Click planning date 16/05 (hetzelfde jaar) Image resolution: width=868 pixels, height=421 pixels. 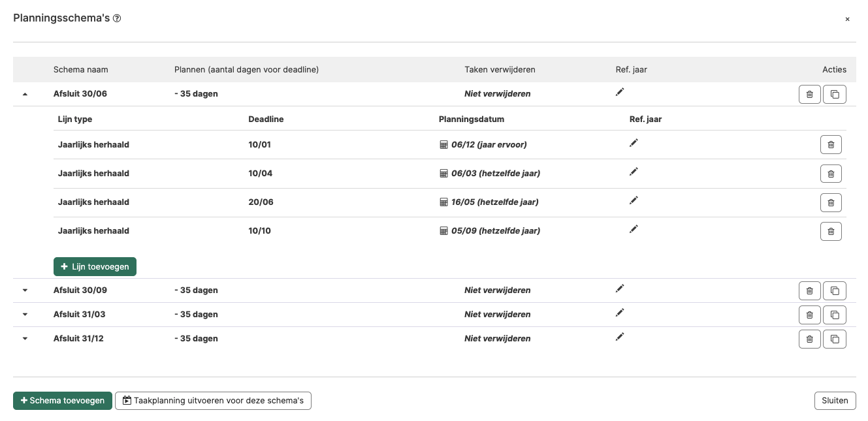point(495,202)
